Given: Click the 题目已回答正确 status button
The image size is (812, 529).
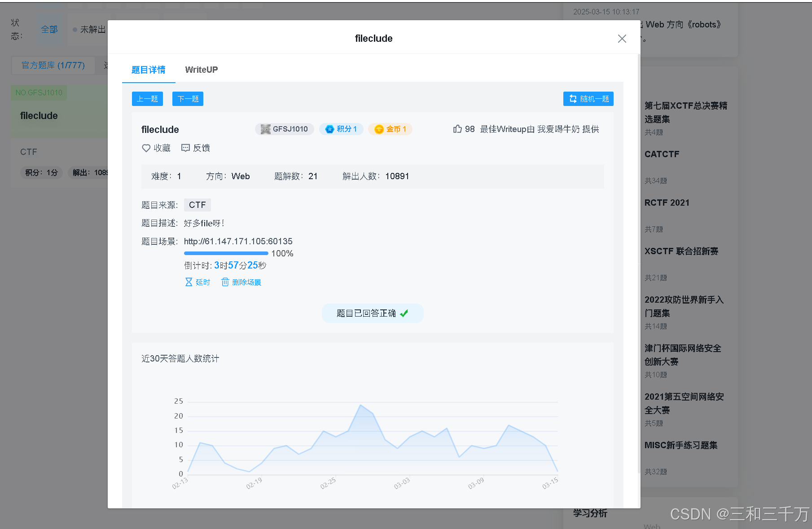Looking at the screenshot, I should 373,313.
